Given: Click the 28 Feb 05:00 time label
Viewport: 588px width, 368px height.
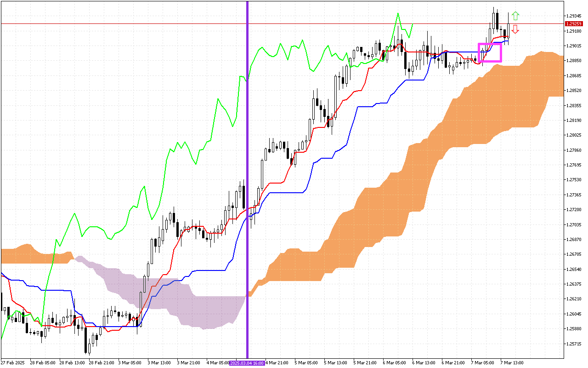Looking at the screenshot, I should (x=42, y=363).
